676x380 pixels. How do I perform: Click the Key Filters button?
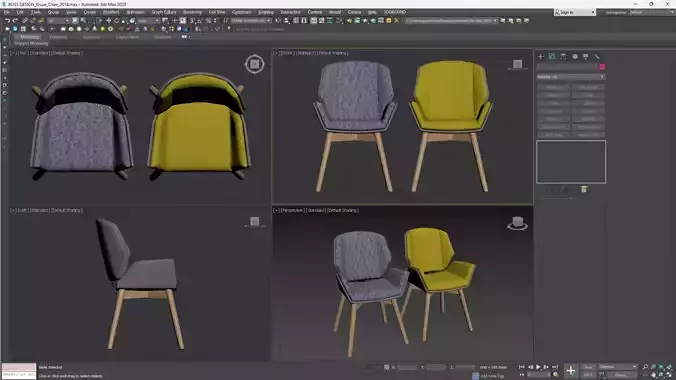coord(621,375)
